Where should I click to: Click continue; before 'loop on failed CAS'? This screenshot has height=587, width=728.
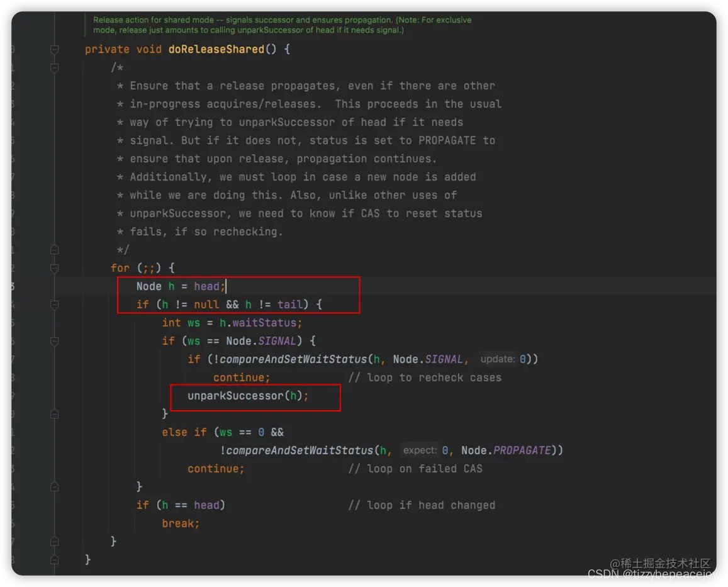(x=216, y=469)
